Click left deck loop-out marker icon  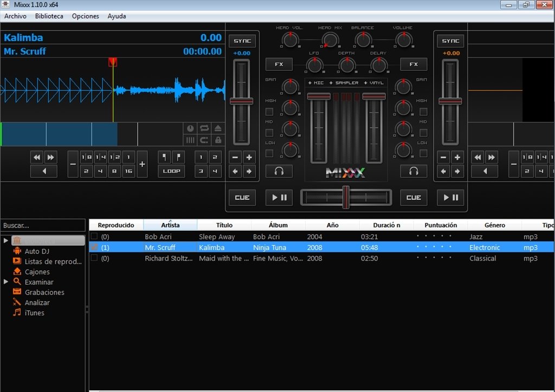[x=178, y=157]
